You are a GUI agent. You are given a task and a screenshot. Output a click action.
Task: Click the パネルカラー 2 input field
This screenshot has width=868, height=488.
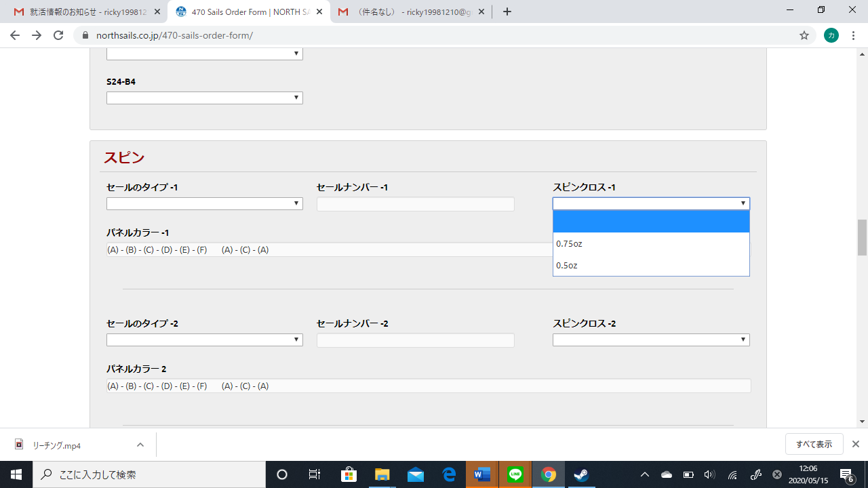429,386
